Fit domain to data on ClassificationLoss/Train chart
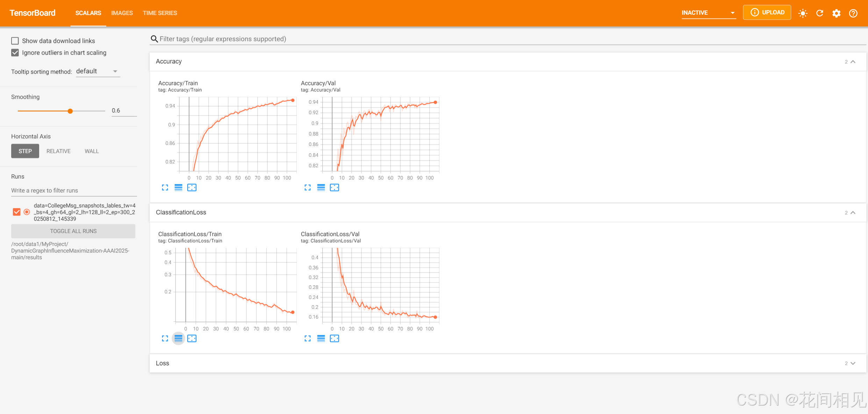The image size is (868, 414). [192, 339]
